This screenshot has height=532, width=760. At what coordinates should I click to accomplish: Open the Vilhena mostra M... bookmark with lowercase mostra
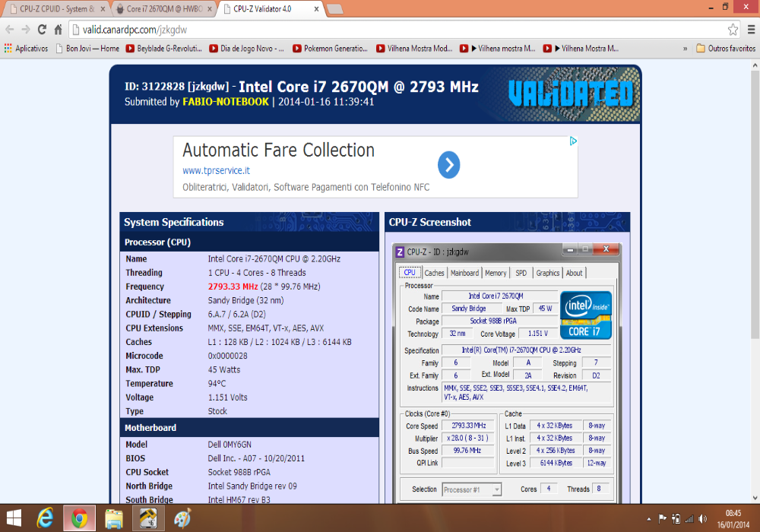click(498, 49)
